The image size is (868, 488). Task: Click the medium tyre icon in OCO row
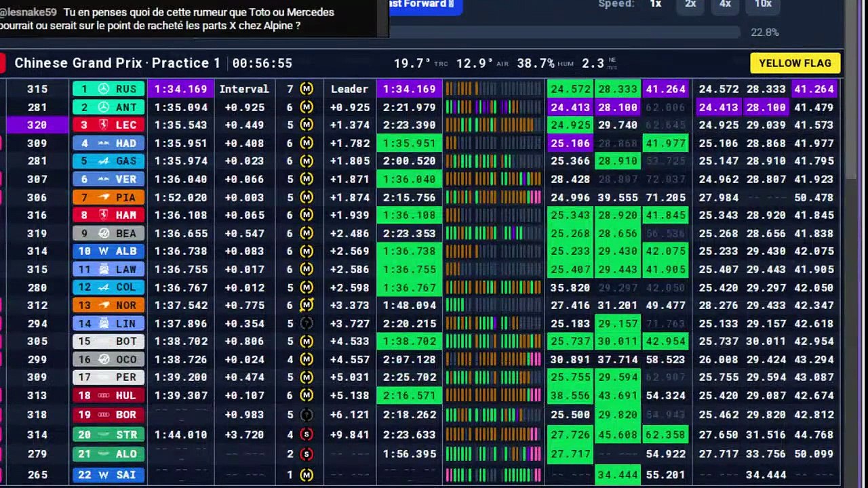(307, 359)
